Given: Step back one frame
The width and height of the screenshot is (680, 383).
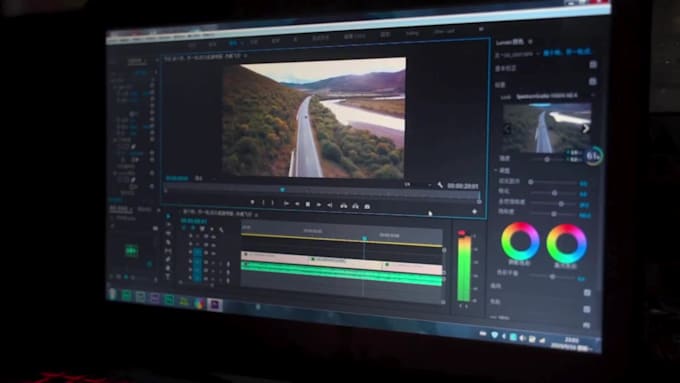Looking at the screenshot, I should [298, 204].
